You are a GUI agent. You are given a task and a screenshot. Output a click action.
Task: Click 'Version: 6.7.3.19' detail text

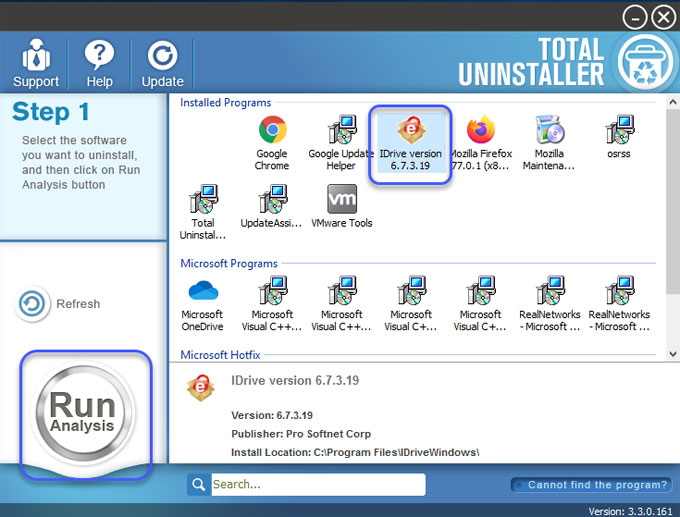point(272,415)
